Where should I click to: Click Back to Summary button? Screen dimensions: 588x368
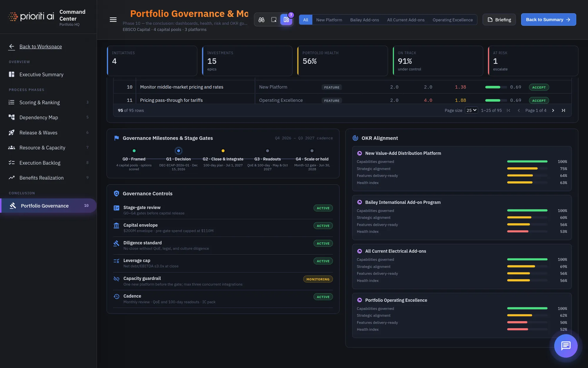point(548,20)
